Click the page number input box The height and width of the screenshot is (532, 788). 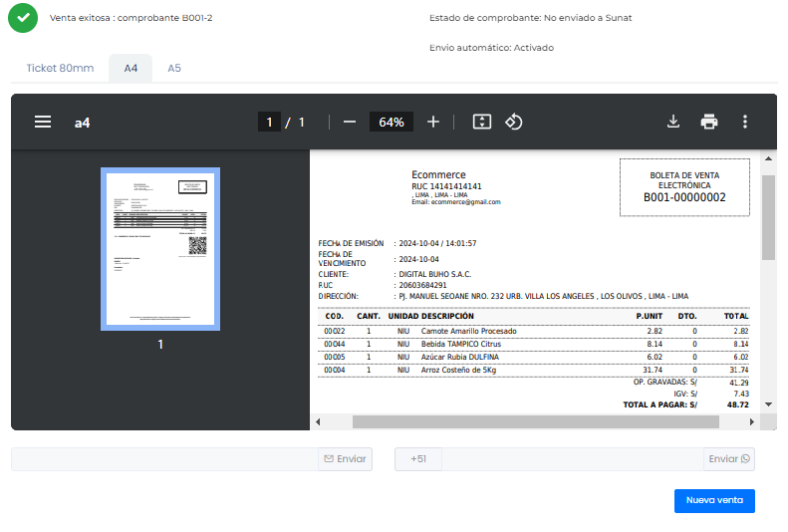pos(269,122)
